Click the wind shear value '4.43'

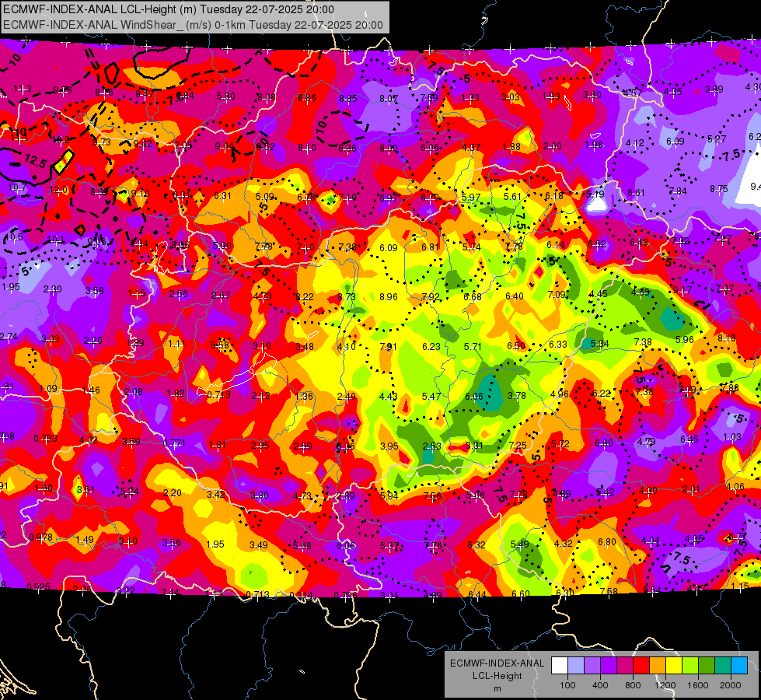389,397
